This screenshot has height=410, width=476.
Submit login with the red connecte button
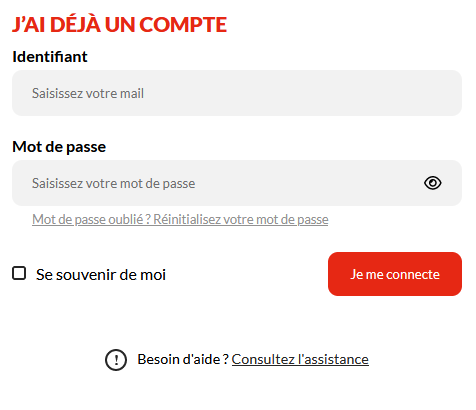[x=395, y=274]
